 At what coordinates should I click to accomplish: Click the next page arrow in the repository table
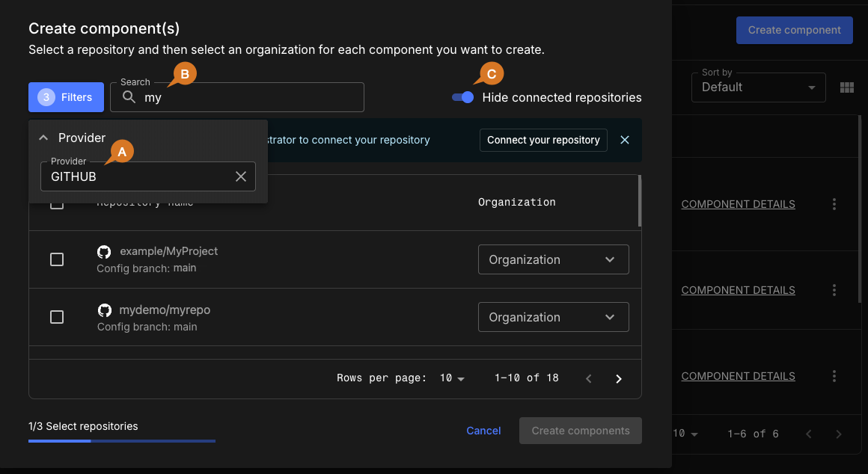click(619, 378)
